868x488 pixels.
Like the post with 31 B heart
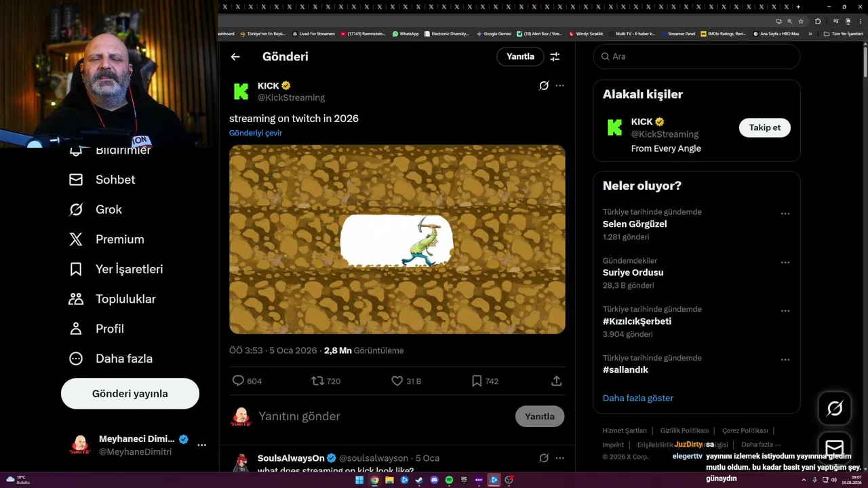point(397,381)
